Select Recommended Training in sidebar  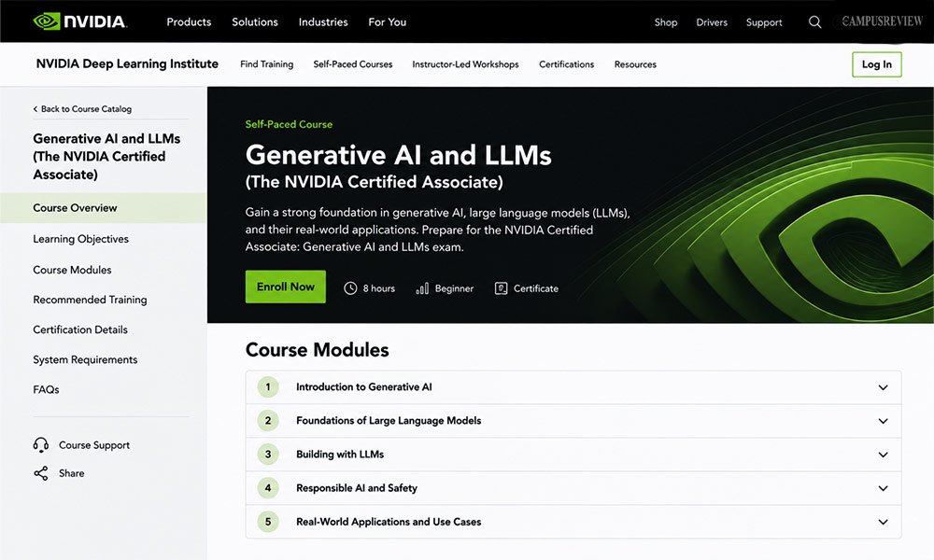[90, 300]
